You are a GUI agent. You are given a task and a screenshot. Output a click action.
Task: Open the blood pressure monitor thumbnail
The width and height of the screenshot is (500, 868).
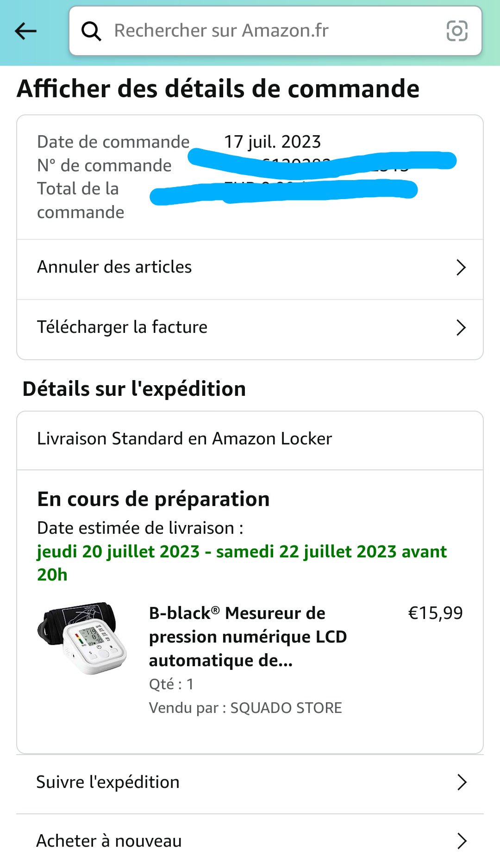tap(82, 638)
